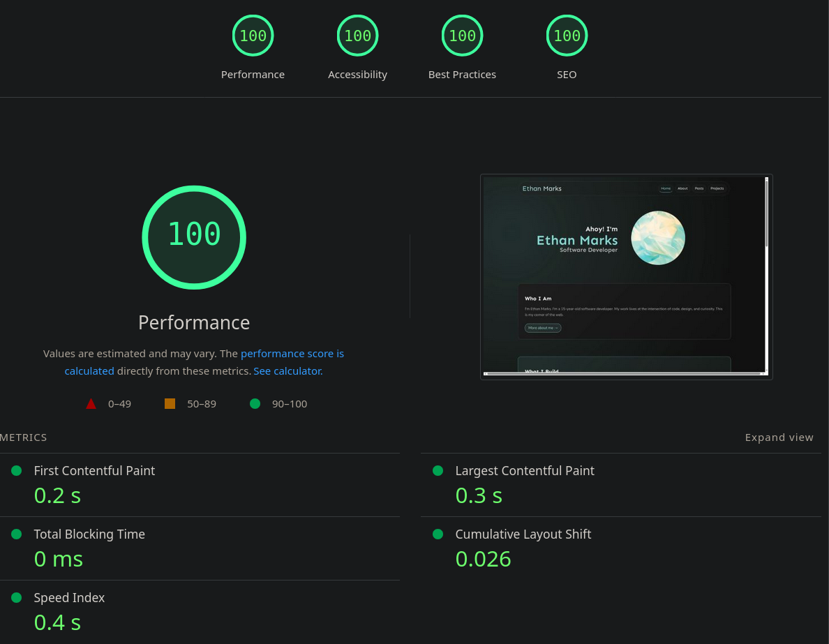Select the large Performance 100 circle
This screenshot has height=644, width=829.
click(194, 237)
